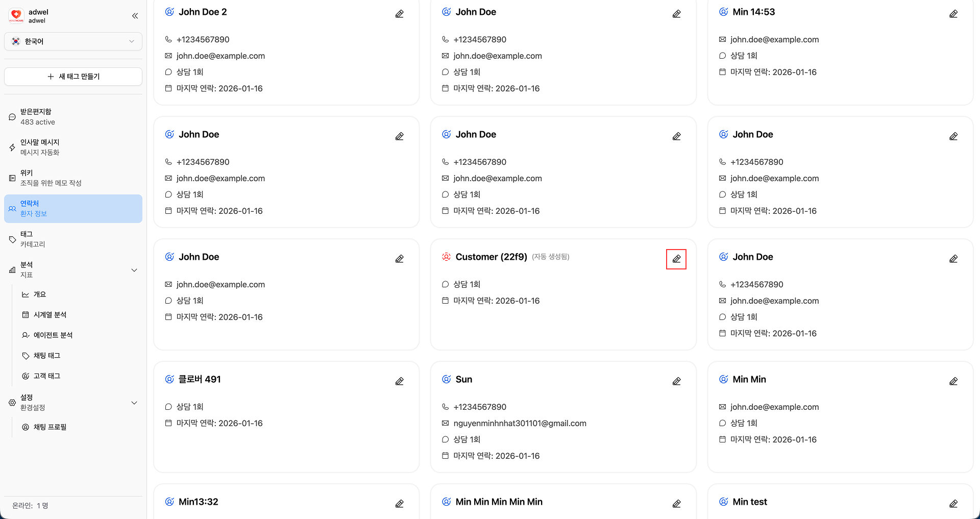The height and width of the screenshot is (519, 980).
Task: Open 채팅 프로필 settings item
Action: (50, 427)
